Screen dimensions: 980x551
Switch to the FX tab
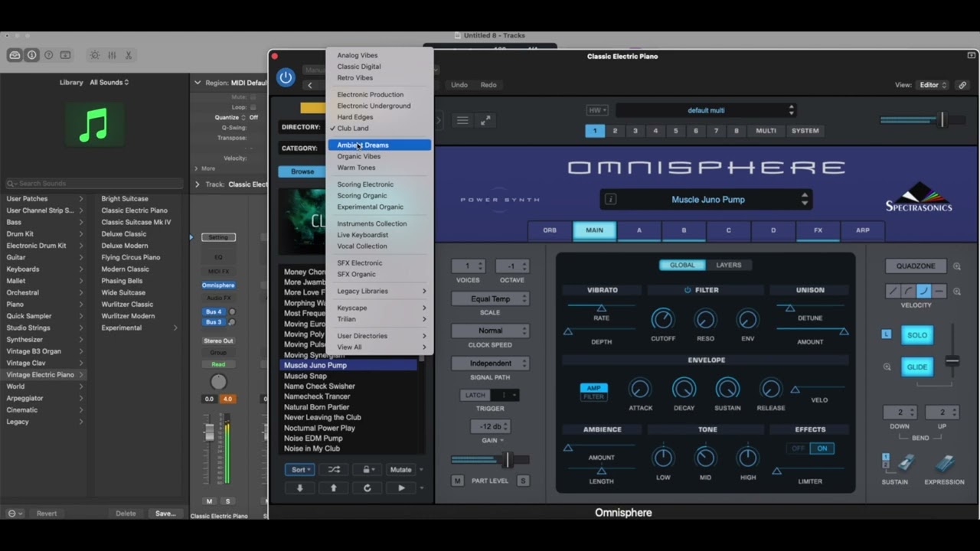(818, 230)
